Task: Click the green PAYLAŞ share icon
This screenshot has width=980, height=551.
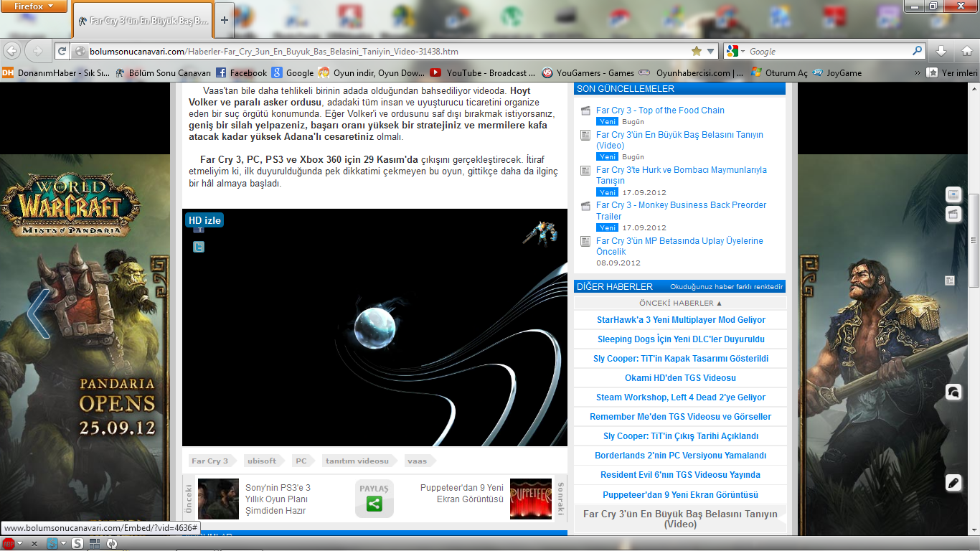Action: [374, 504]
